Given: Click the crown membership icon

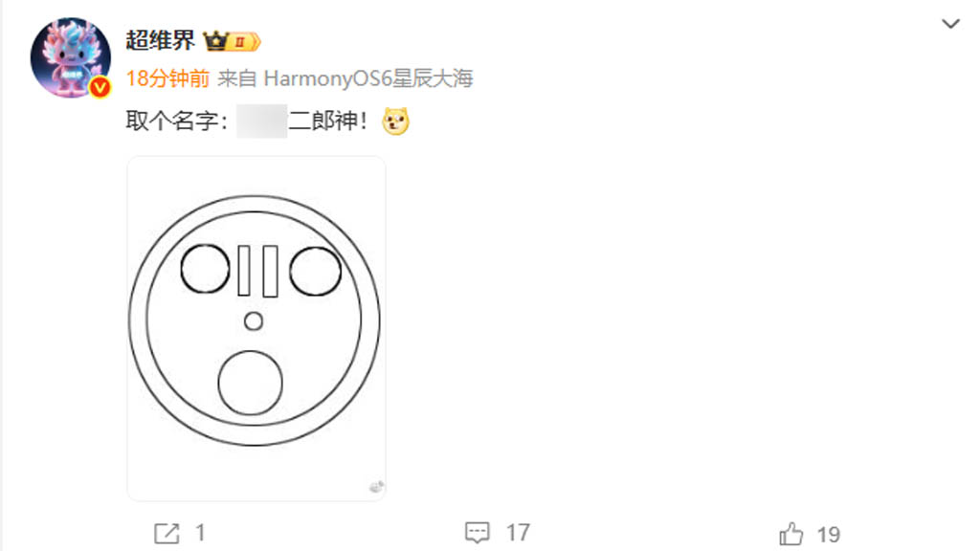Looking at the screenshot, I should (x=215, y=41).
